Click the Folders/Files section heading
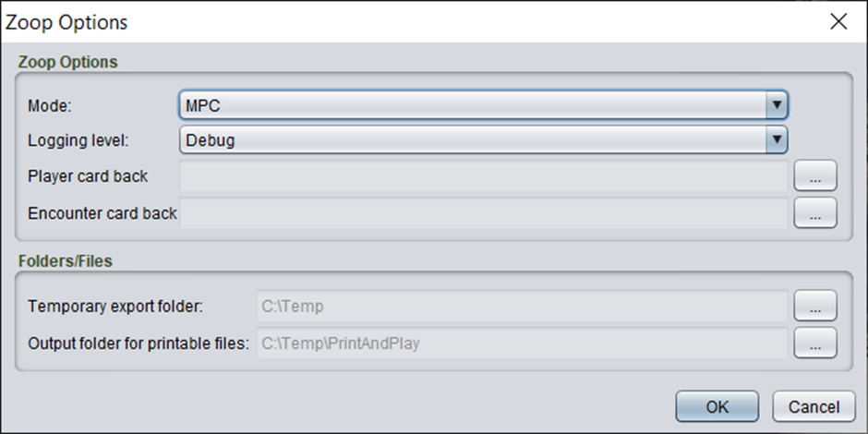Viewport: 868px width, 434px height. [66, 260]
